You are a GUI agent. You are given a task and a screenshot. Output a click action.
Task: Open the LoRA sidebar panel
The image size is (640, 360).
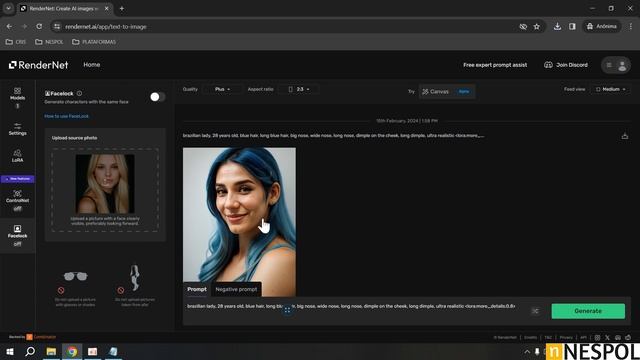click(17, 156)
